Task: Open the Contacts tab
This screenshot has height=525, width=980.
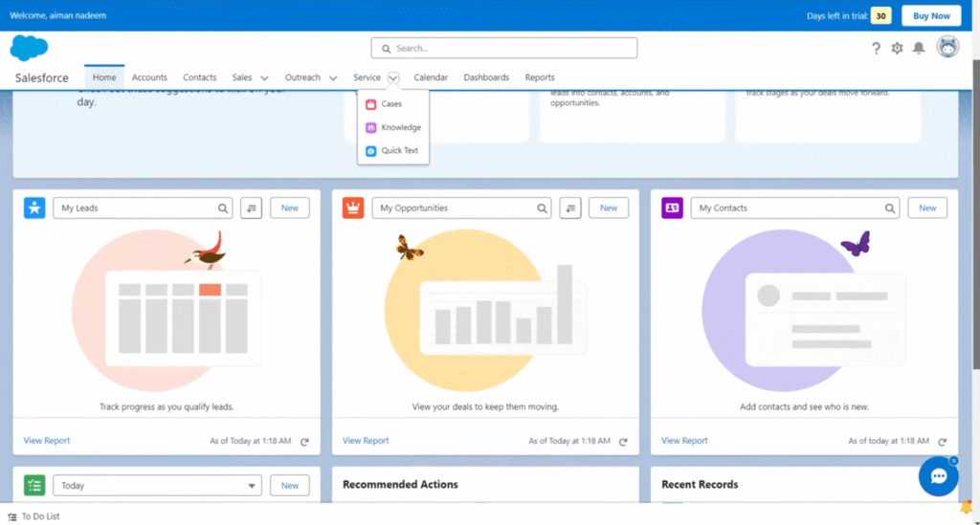Action: click(199, 77)
